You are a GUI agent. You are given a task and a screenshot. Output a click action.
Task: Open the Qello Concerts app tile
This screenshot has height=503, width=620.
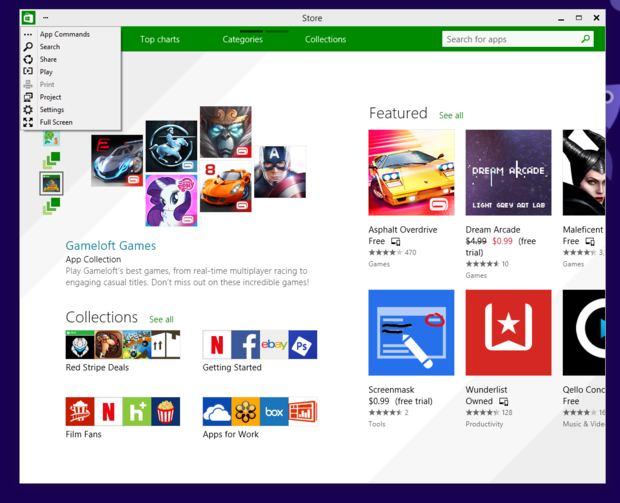tap(584, 333)
